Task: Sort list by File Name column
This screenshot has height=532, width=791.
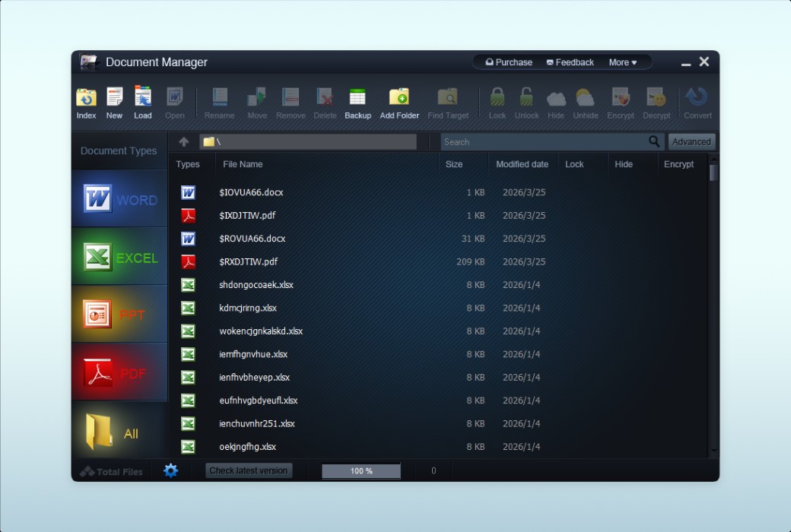Action: pos(243,164)
